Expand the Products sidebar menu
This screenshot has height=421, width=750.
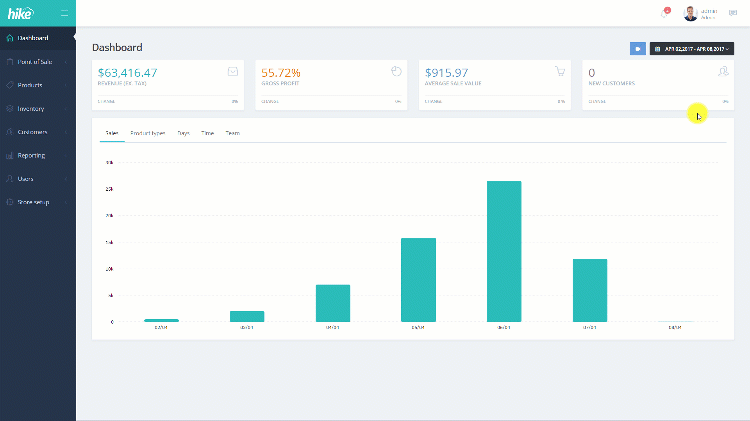tap(38, 85)
